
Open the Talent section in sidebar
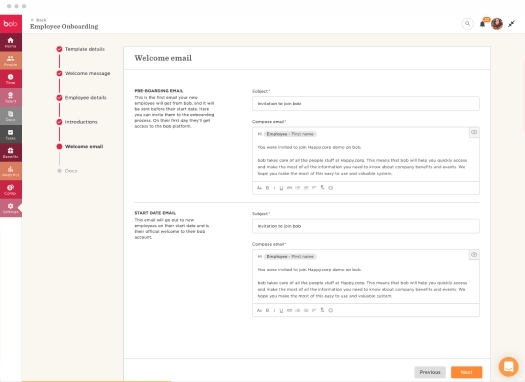(x=11, y=97)
